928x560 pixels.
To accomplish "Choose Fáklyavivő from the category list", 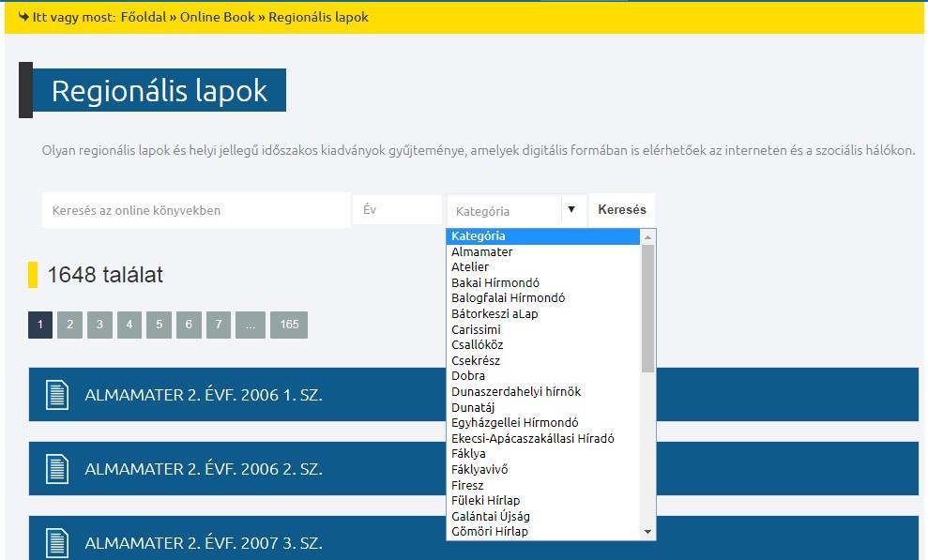I will point(543,470).
